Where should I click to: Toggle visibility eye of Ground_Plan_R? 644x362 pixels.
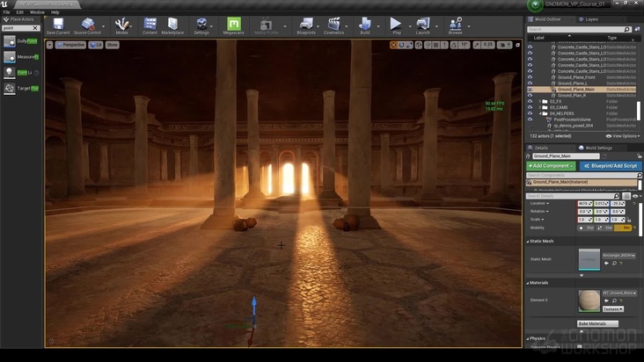(x=530, y=96)
